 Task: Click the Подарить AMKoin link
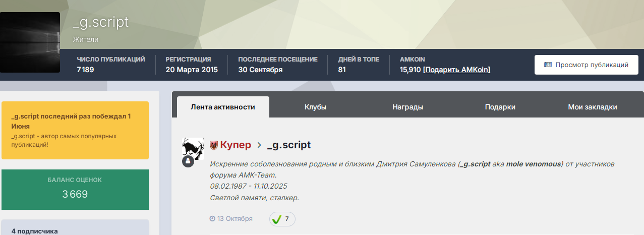(456, 70)
